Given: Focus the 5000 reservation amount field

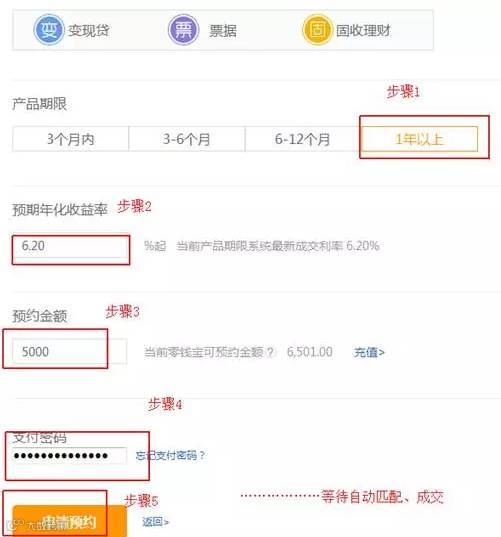Looking at the screenshot, I should click(70, 351).
